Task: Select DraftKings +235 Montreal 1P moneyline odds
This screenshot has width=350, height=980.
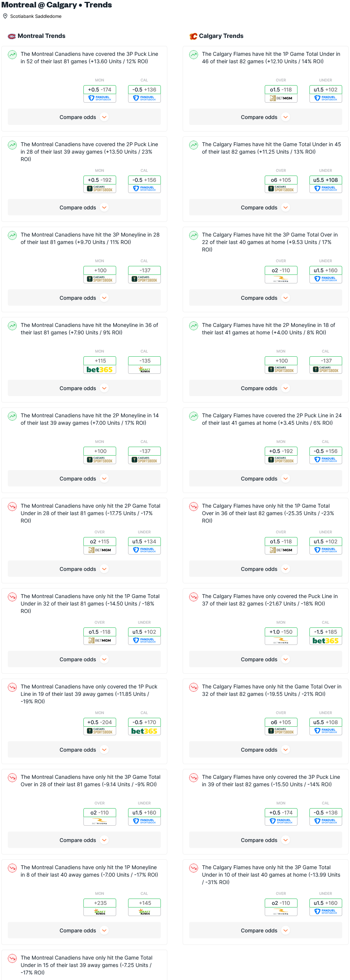Action: click(x=99, y=907)
